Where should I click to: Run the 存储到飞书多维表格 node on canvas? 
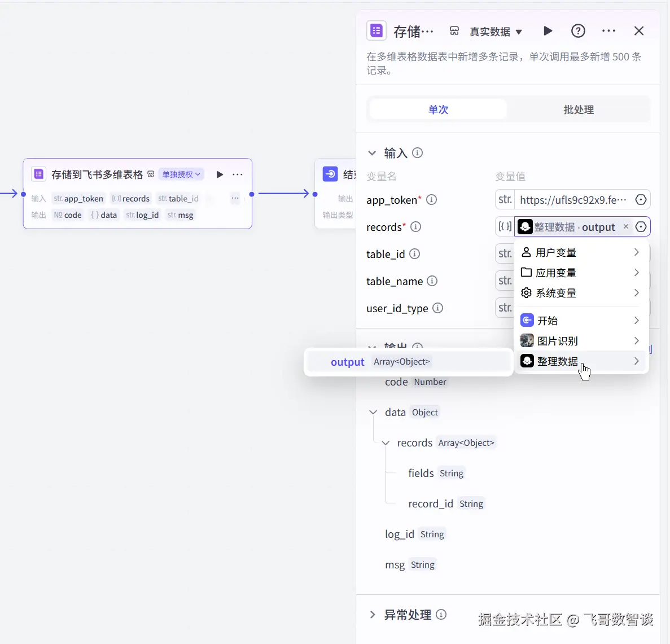point(220,174)
